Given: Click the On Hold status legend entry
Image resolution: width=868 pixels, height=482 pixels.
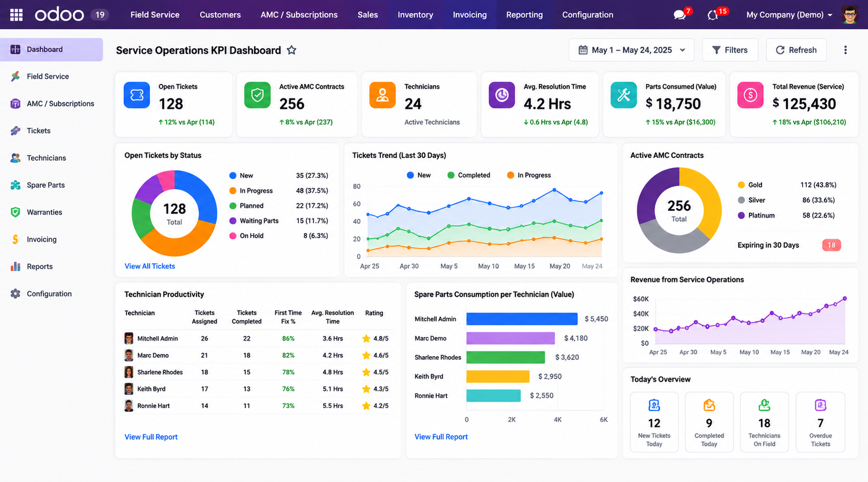Looking at the screenshot, I should (278, 236).
